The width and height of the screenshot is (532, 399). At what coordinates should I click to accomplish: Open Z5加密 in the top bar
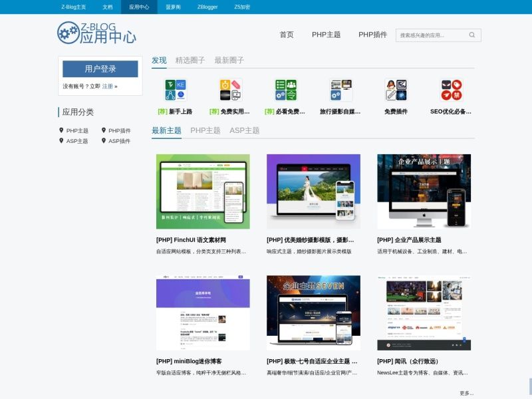[242, 7]
